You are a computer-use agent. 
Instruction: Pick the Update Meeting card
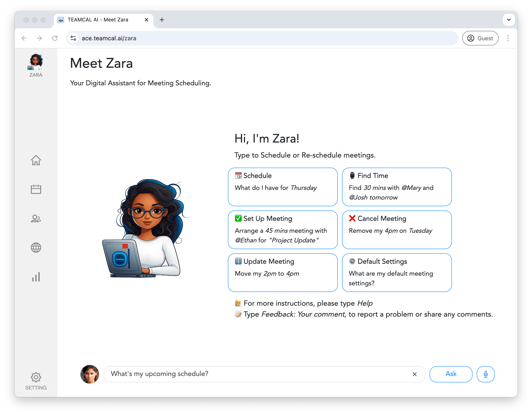(282, 273)
